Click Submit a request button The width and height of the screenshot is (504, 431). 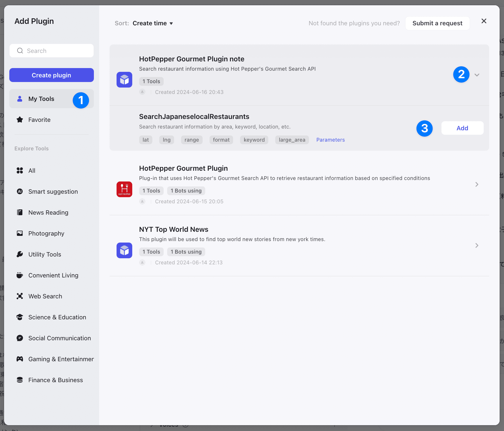[437, 23]
